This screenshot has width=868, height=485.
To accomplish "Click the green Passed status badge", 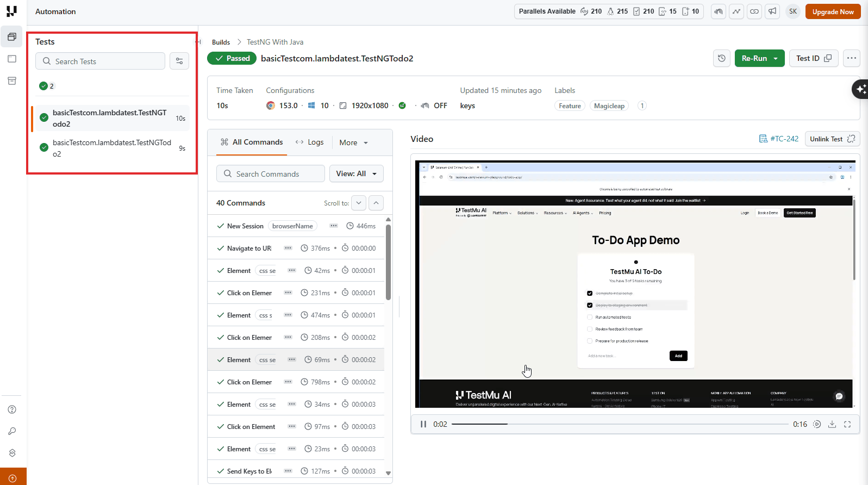I will point(232,58).
